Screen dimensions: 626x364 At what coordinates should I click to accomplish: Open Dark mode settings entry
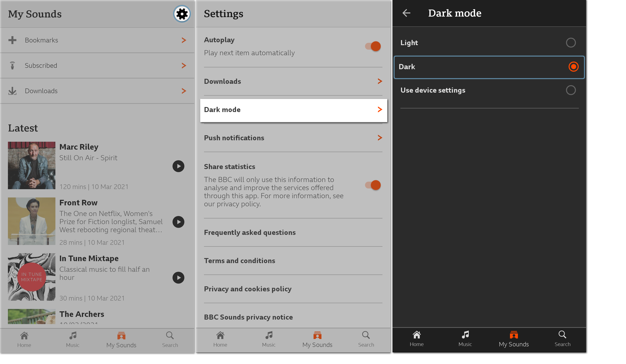(294, 110)
